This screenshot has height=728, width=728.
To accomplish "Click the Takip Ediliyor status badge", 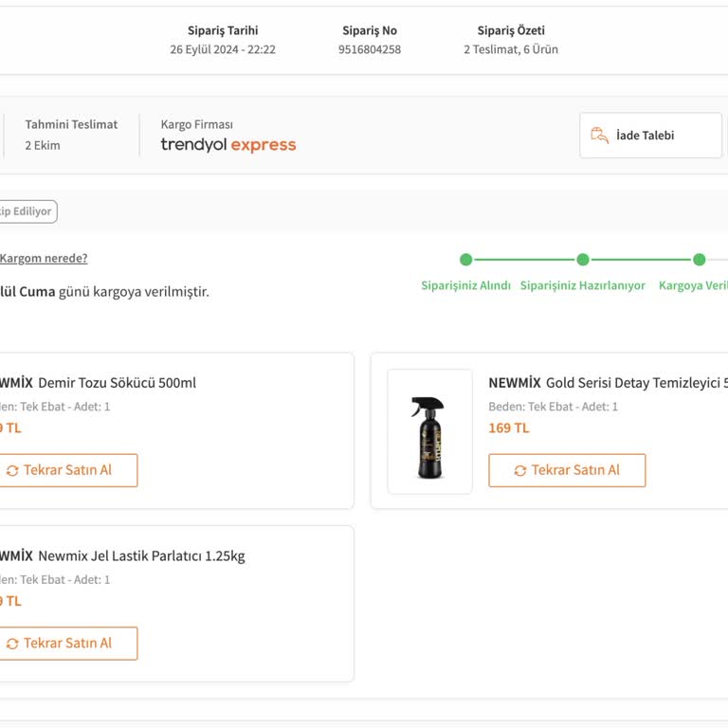I will click(27, 211).
